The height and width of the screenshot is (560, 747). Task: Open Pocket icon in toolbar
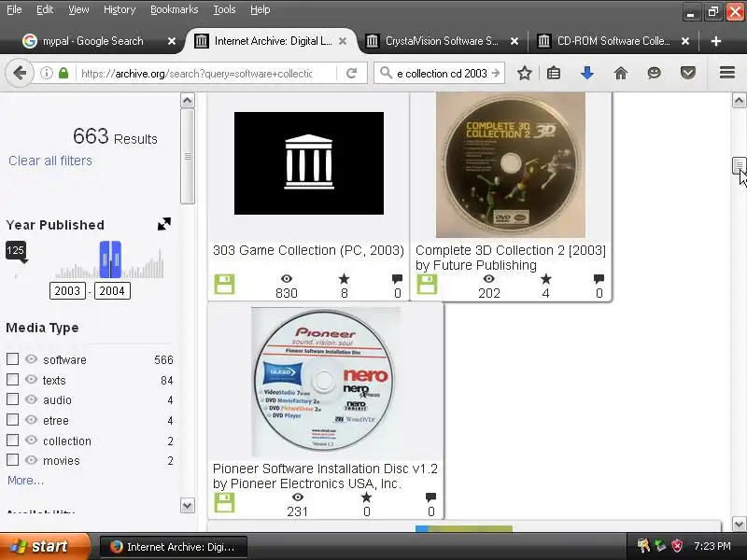(x=688, y=74)
